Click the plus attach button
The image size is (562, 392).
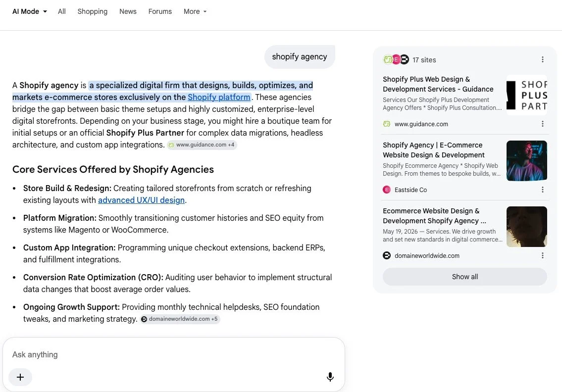(20, 377)
